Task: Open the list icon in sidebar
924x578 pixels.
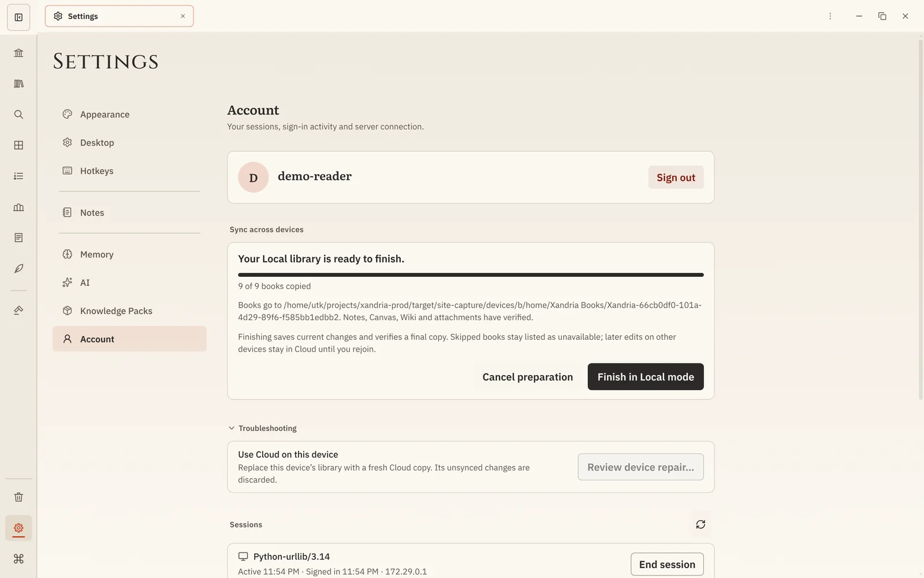Action: click(x=18, y=176)
